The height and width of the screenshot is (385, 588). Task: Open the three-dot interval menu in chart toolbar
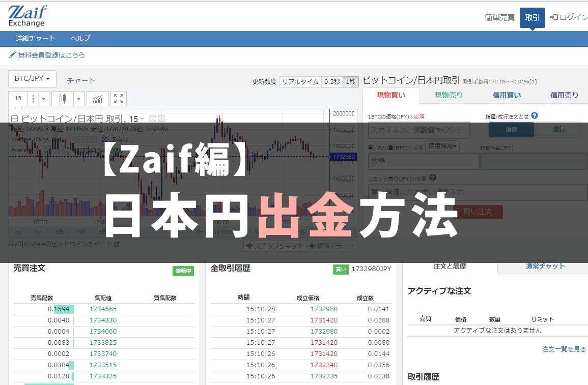(33, 99)
